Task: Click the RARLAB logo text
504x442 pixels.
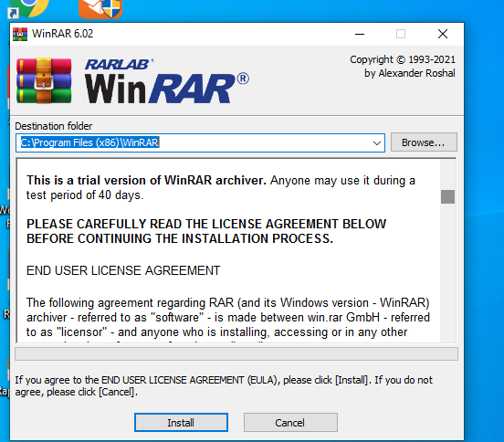Action: pyautogui.click(x=119, y=64)
